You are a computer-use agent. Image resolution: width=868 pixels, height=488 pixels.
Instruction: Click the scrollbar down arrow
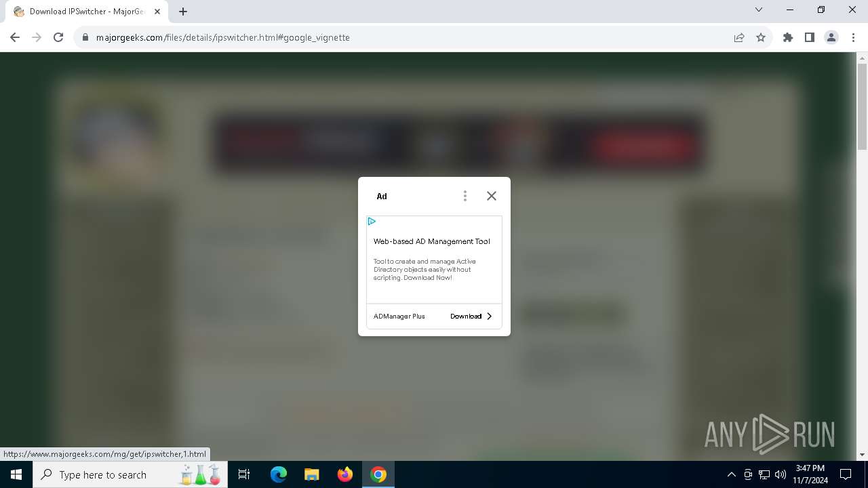[x=862, y=455]
